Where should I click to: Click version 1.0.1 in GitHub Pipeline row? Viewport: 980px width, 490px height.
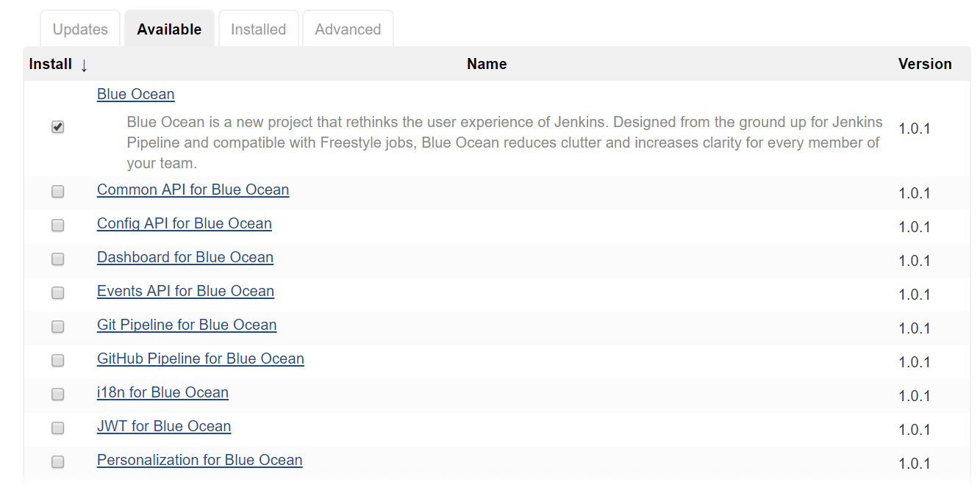[x=915, y=362]
